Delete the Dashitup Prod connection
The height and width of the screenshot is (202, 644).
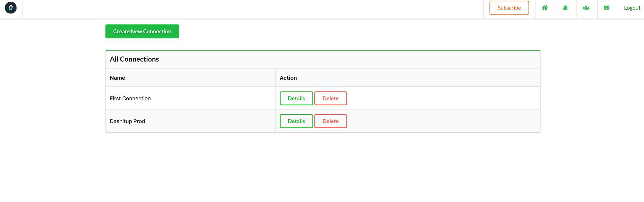pyautogui.click(x=331, y=121)
